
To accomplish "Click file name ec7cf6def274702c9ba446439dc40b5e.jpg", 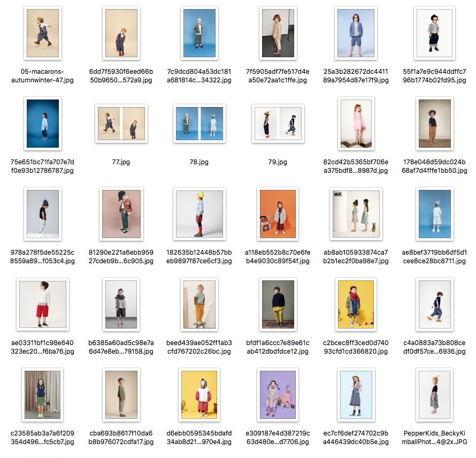I will (356, 437).
